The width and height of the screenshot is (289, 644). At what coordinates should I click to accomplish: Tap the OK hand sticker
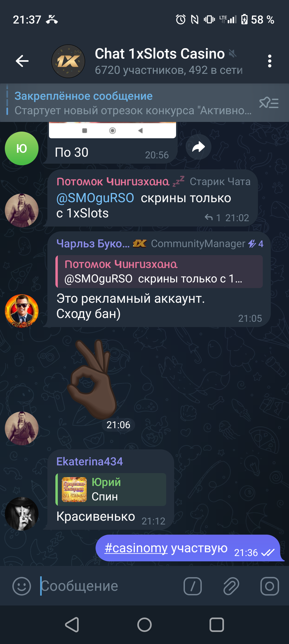(92, 379)
